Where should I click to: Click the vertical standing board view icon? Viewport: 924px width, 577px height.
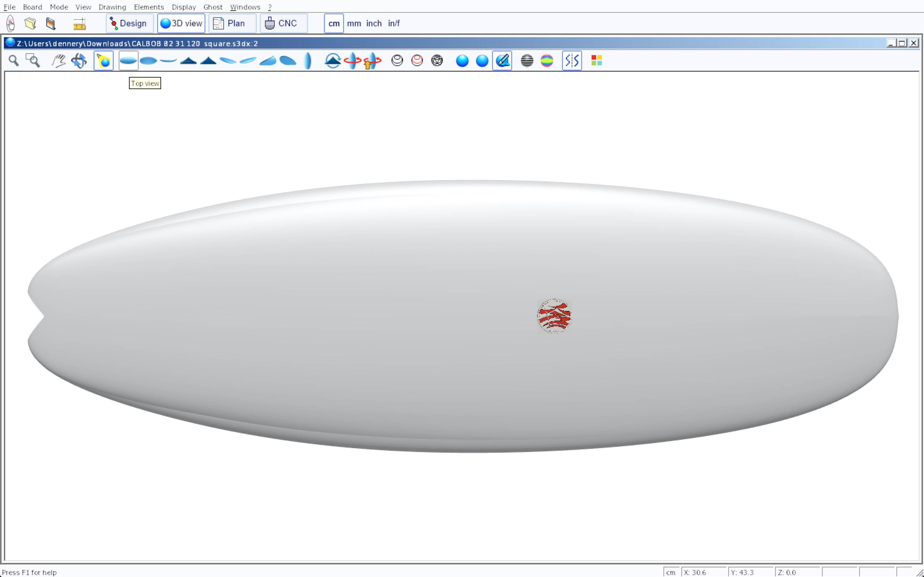[308, 61]
